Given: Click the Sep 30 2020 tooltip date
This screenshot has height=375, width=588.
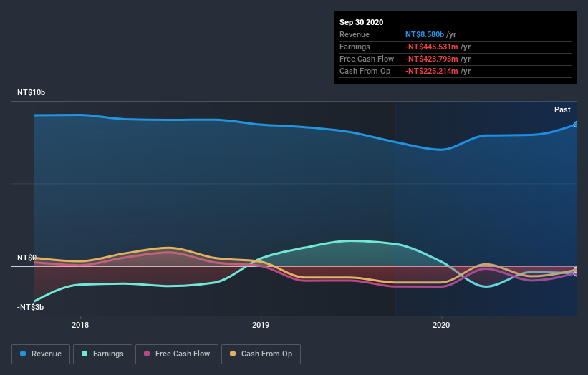Looking at the screenshot, I should click(361, 22).
